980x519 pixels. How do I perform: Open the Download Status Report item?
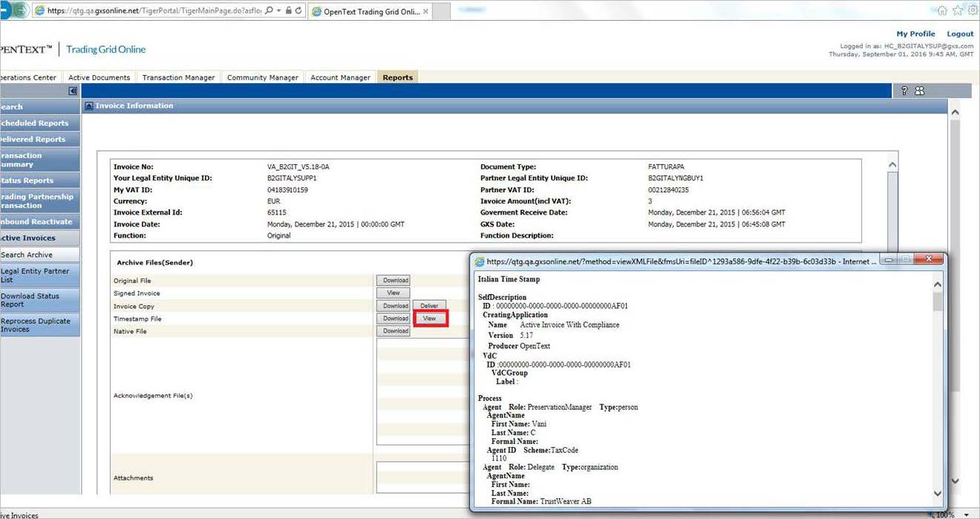[39, 300]
